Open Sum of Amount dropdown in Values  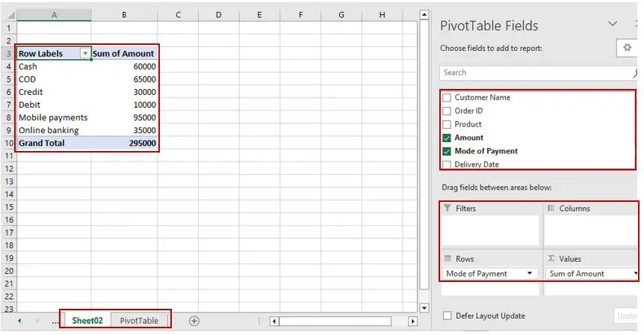634,274
